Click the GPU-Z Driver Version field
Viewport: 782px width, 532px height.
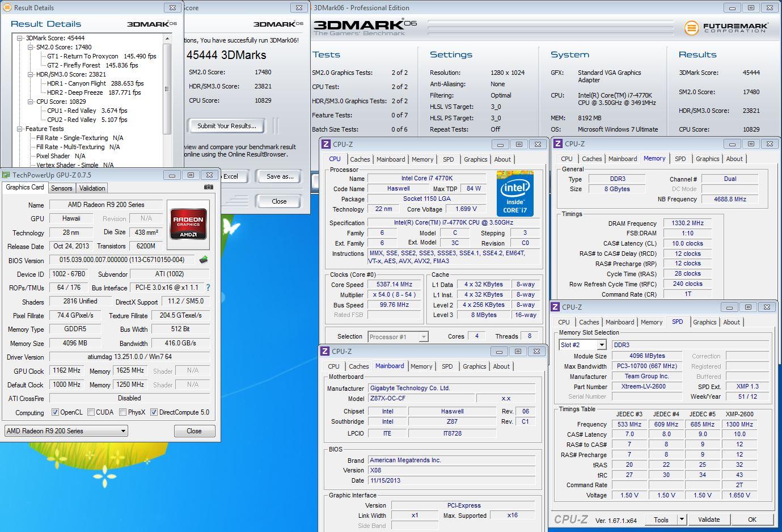(129, 357)
